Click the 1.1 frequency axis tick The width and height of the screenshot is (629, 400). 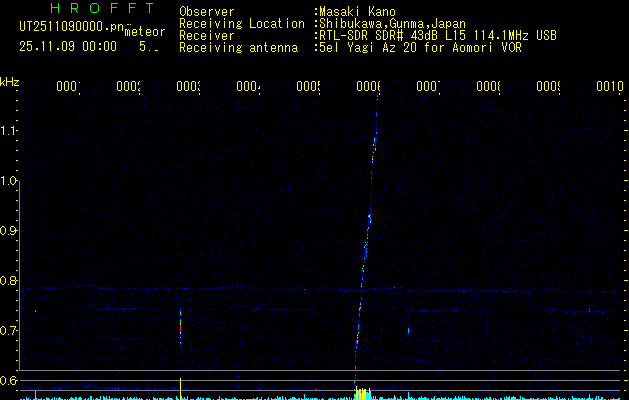point(10,131)
